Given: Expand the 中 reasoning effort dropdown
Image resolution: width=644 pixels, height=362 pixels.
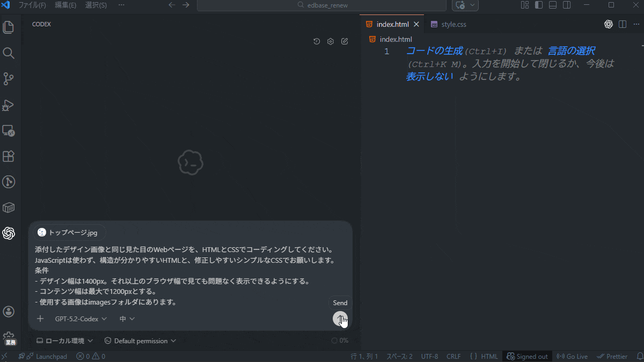Looking at the screenshot, I should [127, 319].
